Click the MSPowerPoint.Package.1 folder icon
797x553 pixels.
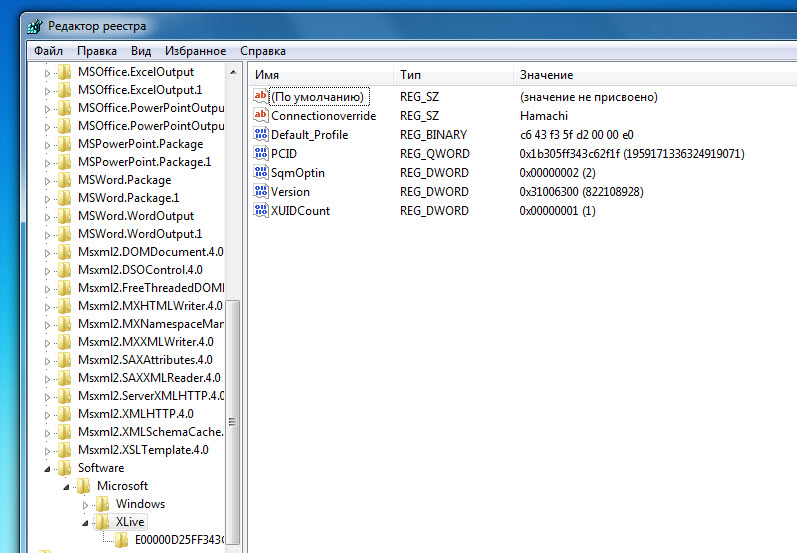click(x=65, y=162)
